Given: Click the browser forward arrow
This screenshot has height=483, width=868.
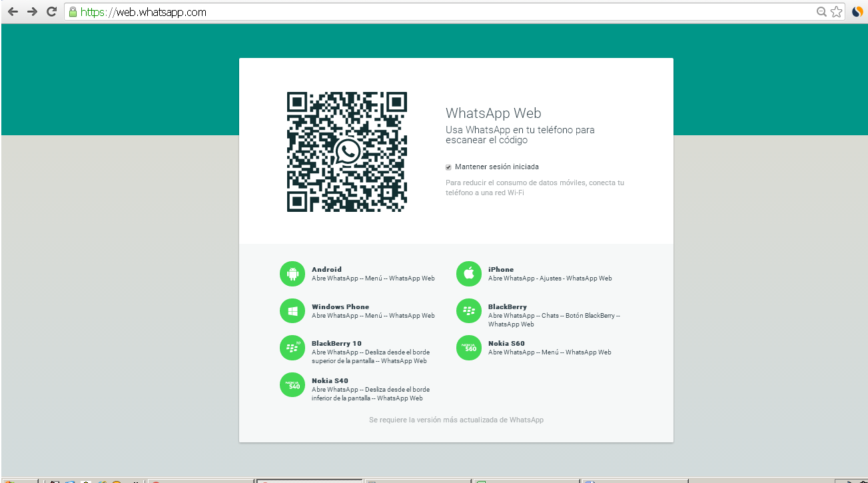Looking at the screenshot, I should tap(32, 12).
